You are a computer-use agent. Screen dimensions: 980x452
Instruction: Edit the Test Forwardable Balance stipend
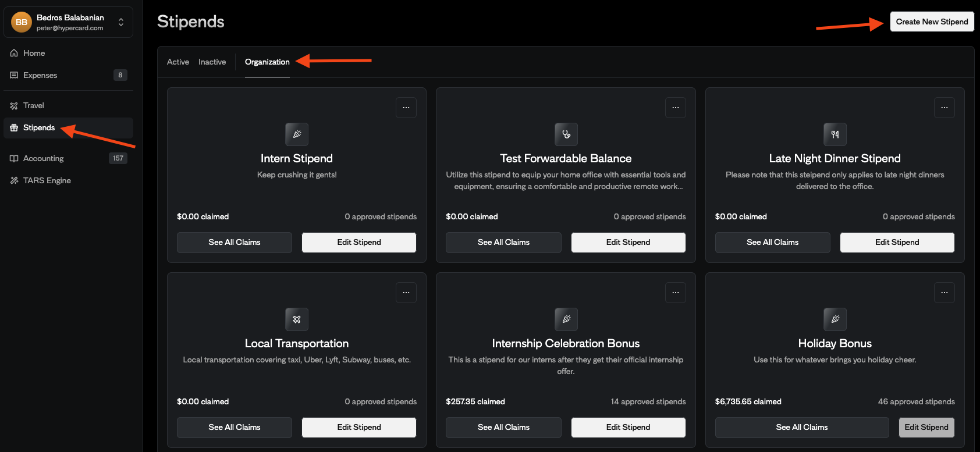coord(628,242)
